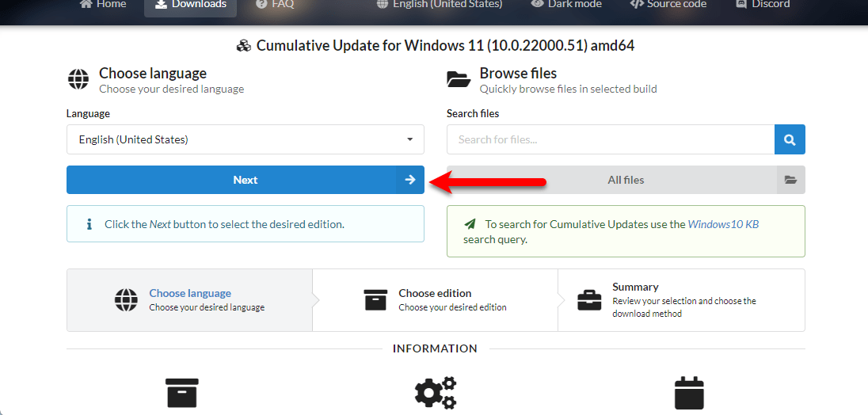
Task: Click the gears icon under Information
Action: (436, 392)
